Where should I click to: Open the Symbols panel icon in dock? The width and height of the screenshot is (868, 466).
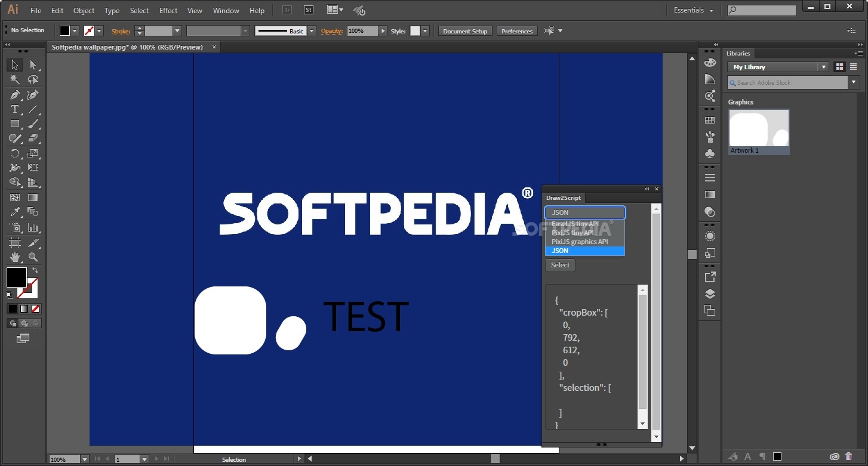tap(710, 154)
